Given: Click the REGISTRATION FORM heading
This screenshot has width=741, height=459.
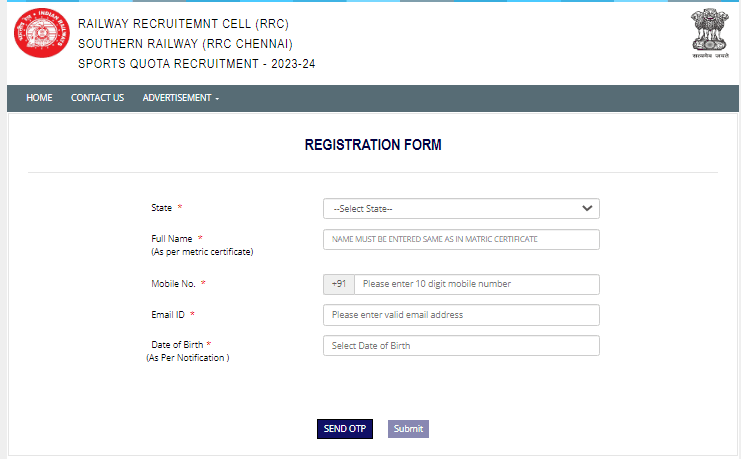Looking at the screenshot, I should (x=373, y=145).
